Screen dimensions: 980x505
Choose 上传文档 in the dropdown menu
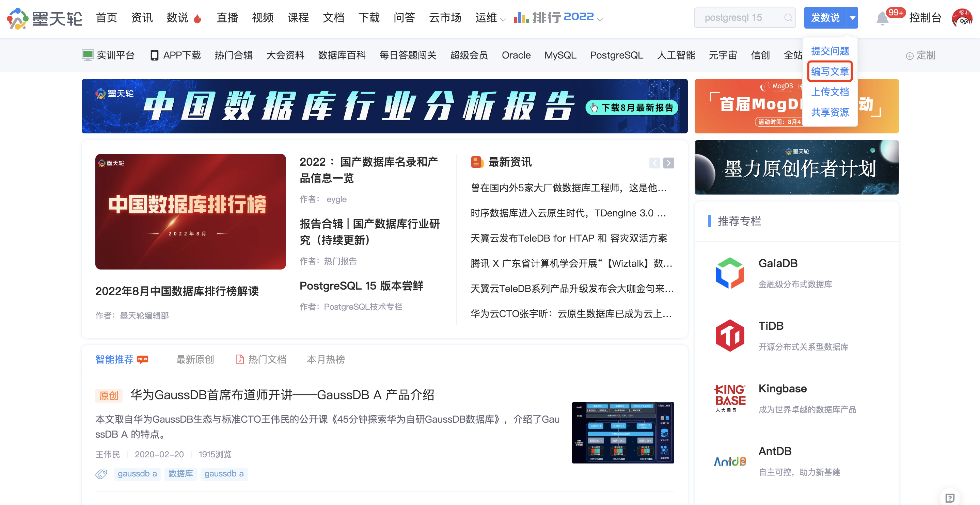[830, 92]
